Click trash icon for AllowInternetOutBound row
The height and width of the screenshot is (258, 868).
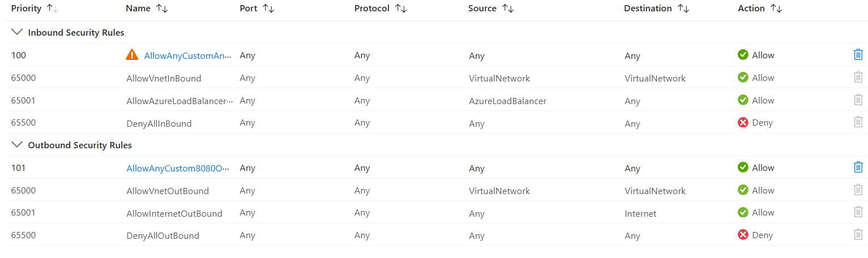click(x=858, y=212)
